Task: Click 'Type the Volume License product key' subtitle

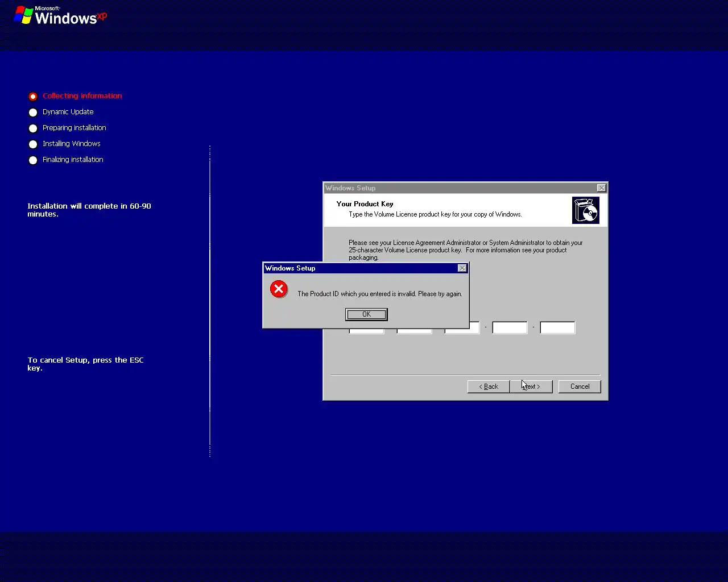Action: [x=435, y=214]
